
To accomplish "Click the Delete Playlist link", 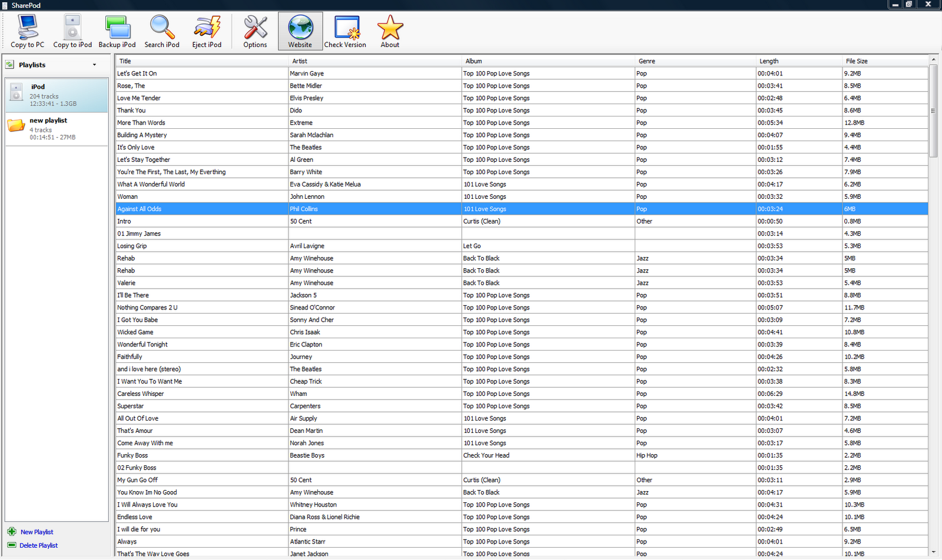I will (38, 545).
